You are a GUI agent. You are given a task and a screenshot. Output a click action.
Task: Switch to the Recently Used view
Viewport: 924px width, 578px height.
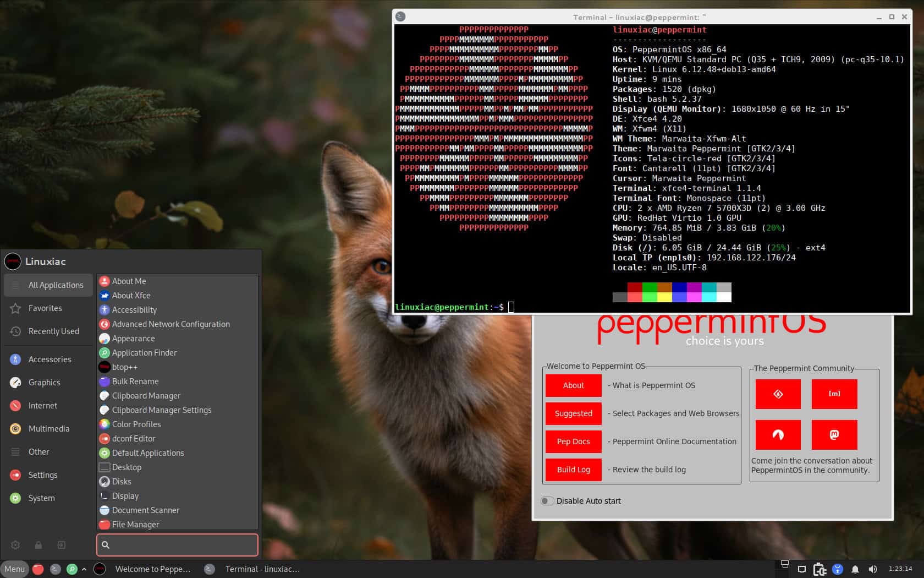coord(53,331)
